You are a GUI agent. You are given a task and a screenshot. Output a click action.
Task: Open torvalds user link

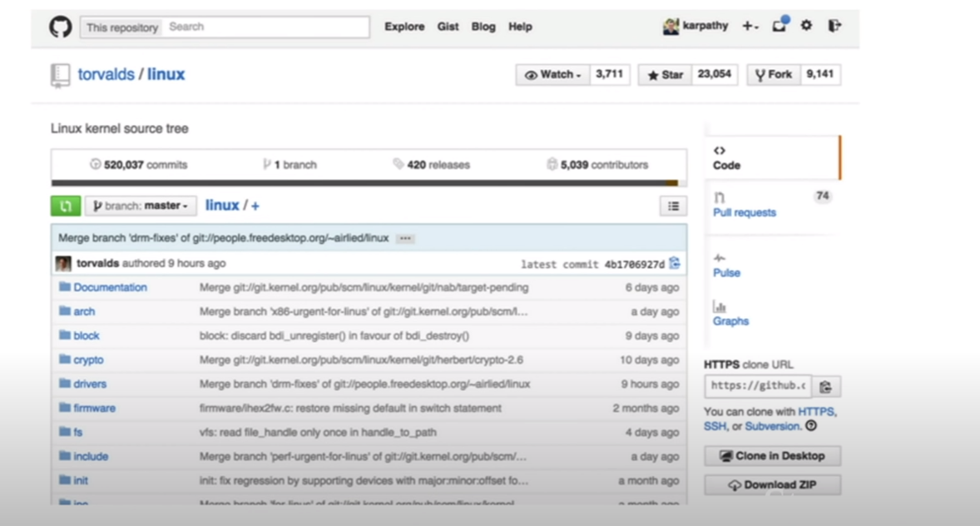[106, 74]
